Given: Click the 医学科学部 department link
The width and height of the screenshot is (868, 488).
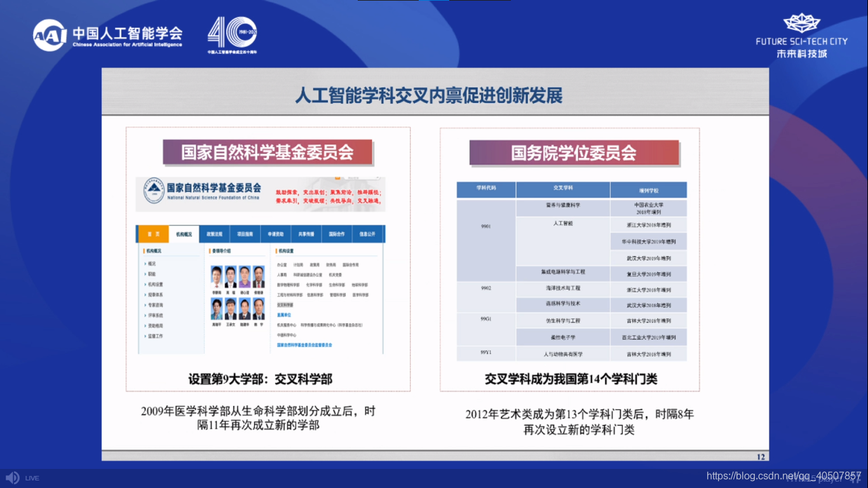Looking at the screenshot, I should (360, 295).
